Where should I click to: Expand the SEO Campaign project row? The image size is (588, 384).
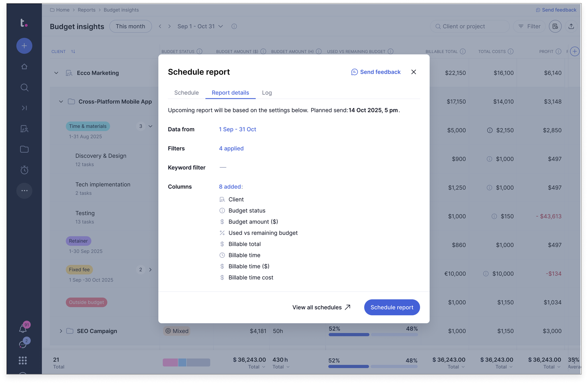click(61, 331)
